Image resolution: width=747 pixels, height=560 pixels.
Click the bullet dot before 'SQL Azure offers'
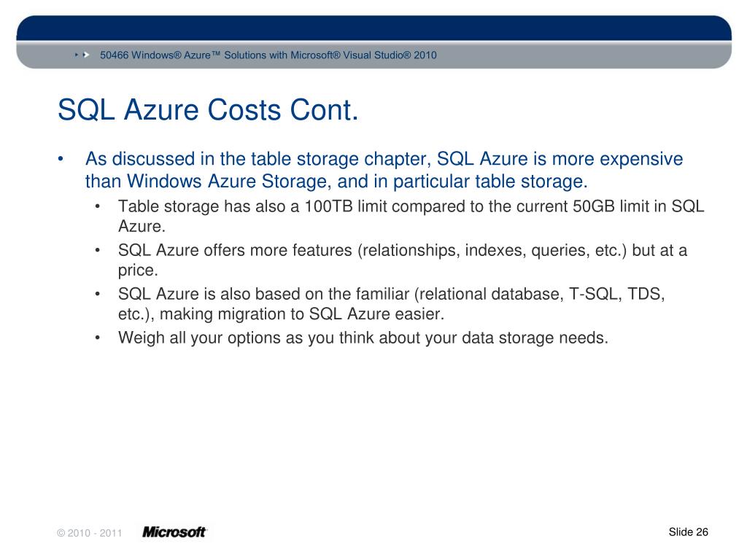coord(97,251)
